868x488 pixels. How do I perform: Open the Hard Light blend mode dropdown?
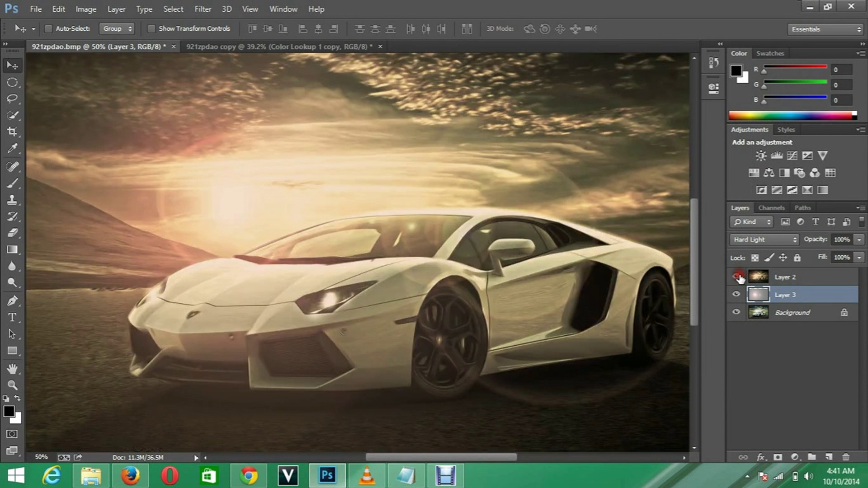click(x=764, y=239)
